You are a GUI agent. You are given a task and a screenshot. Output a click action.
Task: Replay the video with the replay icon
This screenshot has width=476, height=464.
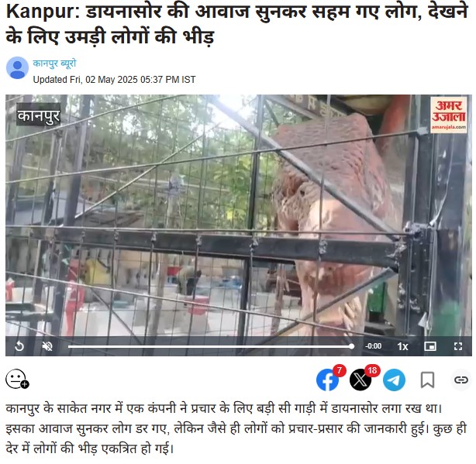pos(19,346)
